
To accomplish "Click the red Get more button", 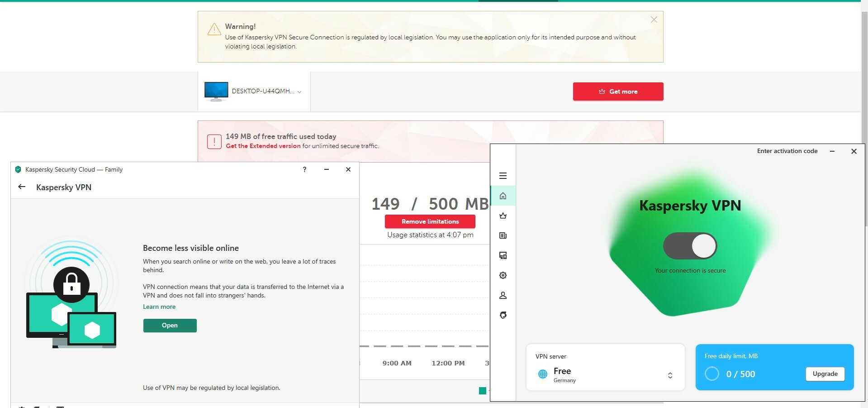I will [618, 91].
